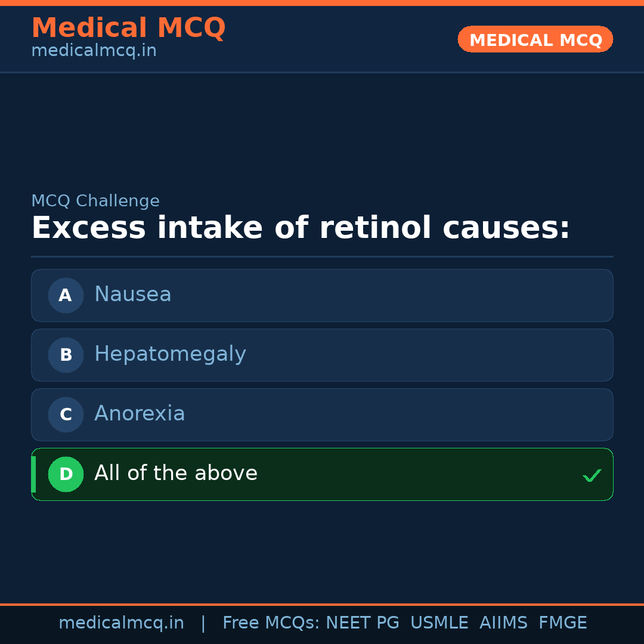Click the orange MEDICAL MCQ pill badge
This screenshot has width=644, height=644.
(535, 39)
